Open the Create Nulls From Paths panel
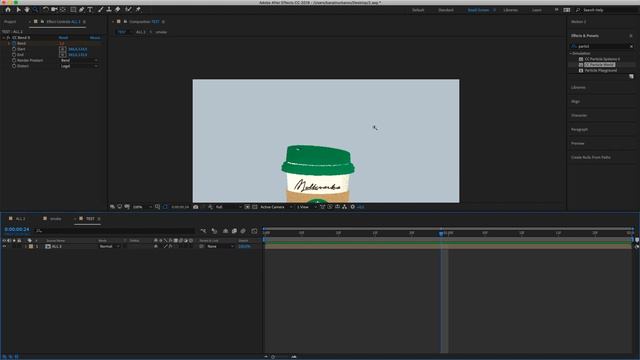The width and height of the screenshot is (640, 360). 591,157
